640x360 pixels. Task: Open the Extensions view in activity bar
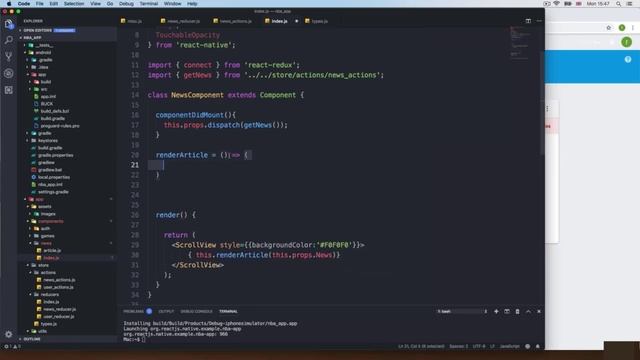pos(9,90)
